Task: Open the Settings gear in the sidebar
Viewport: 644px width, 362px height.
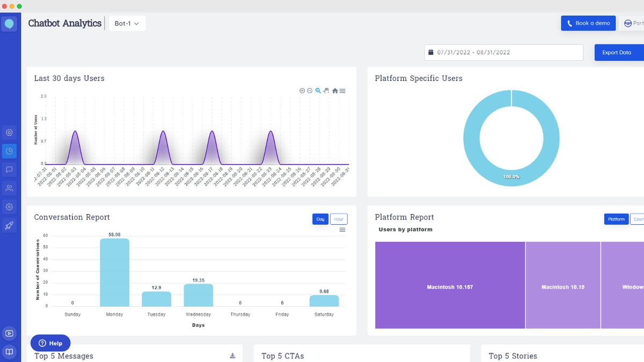Action: pos(9,206)
